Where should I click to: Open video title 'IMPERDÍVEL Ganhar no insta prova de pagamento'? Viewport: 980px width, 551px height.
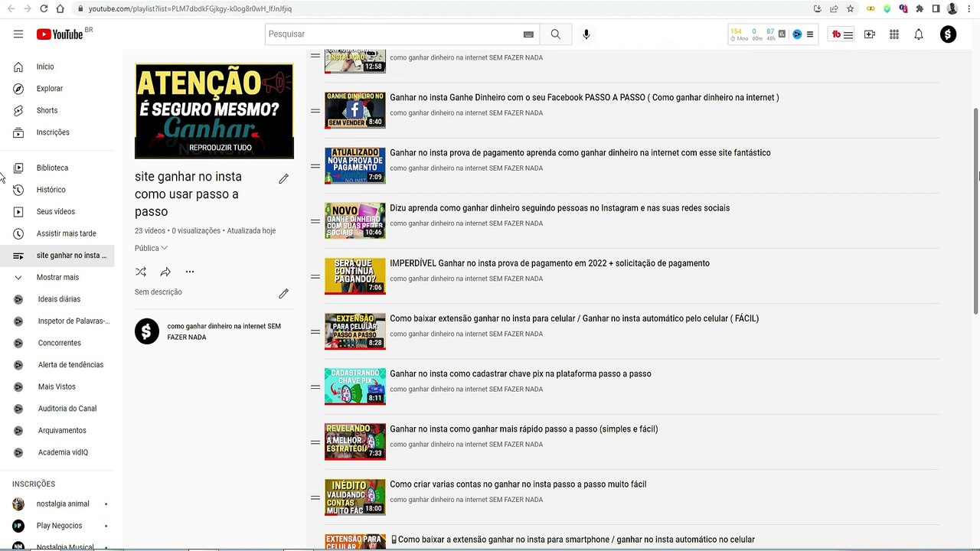[550, 263]
